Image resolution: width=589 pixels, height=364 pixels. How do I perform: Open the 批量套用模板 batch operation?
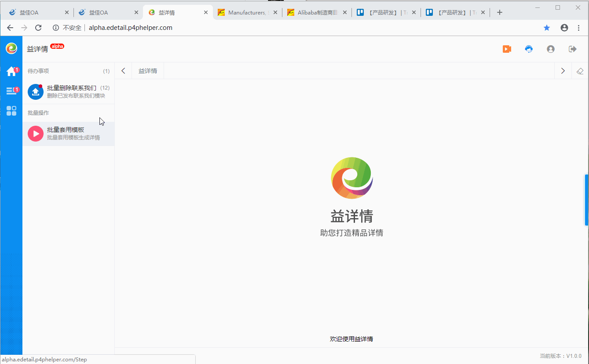[69, 133]
